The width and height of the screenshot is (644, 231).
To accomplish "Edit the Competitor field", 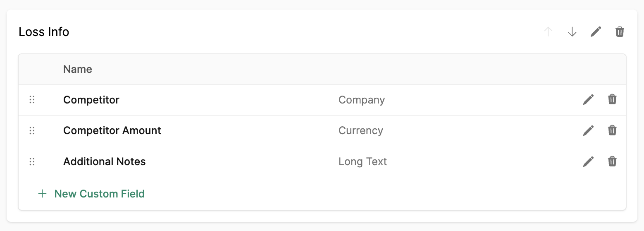I will click(x=588, y=100).
